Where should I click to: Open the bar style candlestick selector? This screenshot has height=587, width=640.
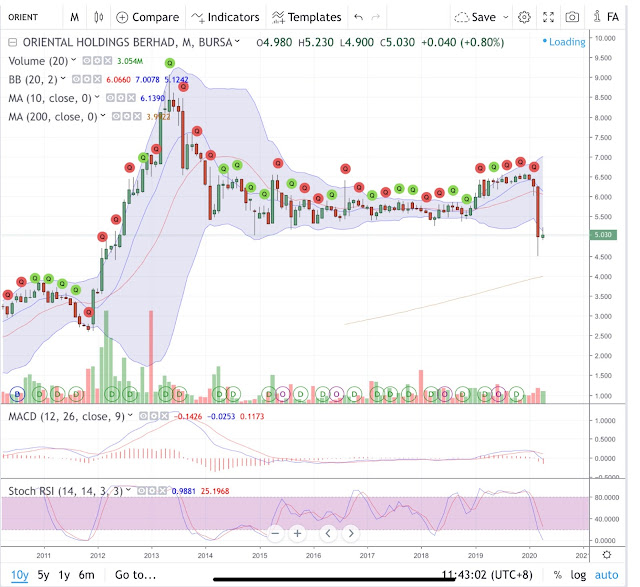(98, 17)
